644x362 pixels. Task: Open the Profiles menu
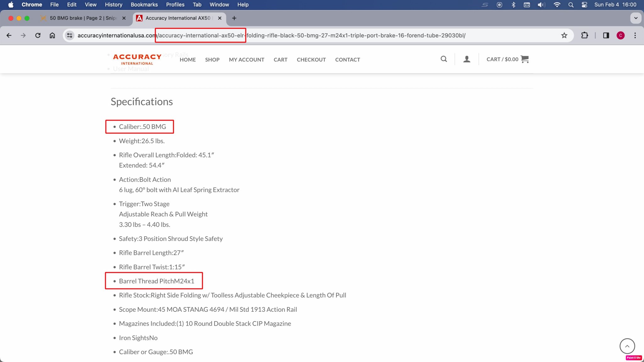tap(175, 5)
